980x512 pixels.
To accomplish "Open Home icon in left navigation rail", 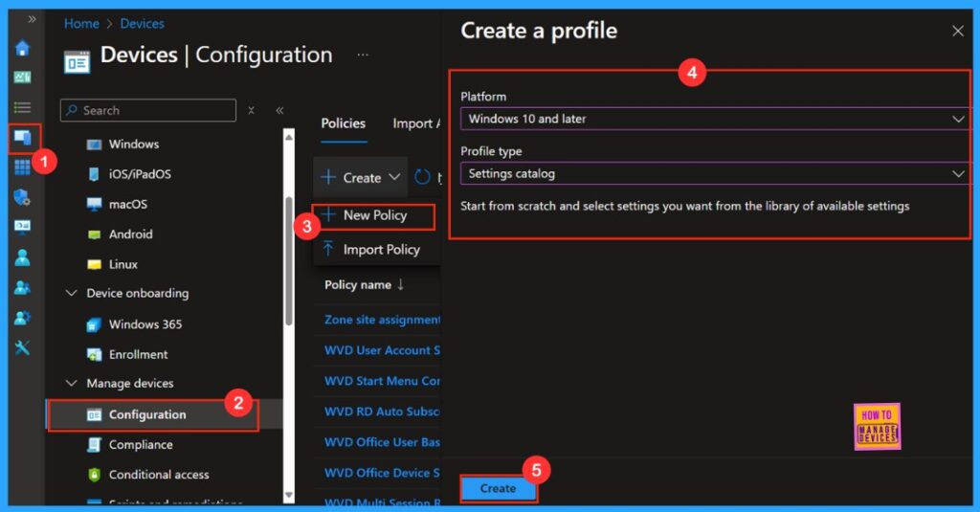I will pyautogui.click(x=23, y=48).
